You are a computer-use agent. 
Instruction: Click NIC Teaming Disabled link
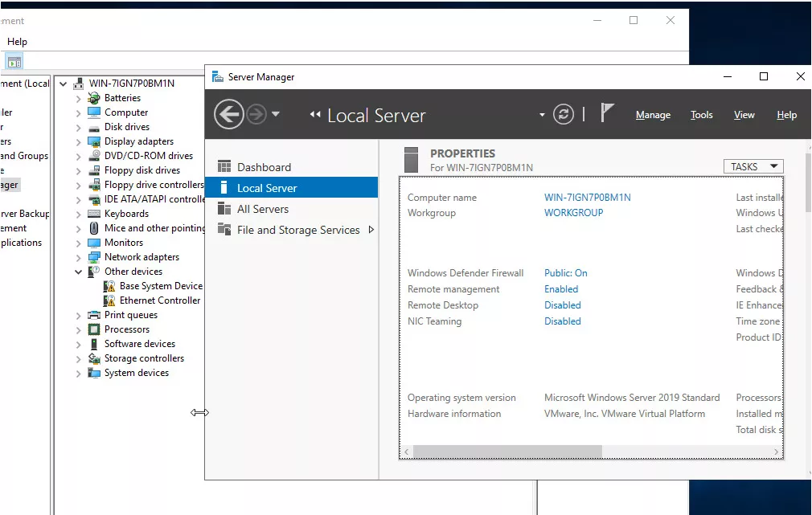click(x=563, y=321)
